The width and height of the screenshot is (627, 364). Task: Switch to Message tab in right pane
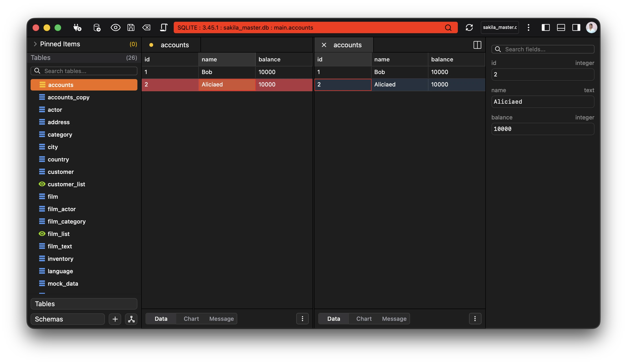coord(394,319)
